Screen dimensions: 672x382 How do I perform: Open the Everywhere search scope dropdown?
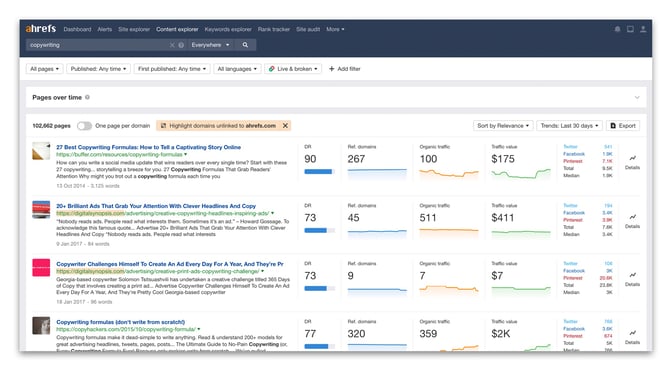(x=210, y=45)
